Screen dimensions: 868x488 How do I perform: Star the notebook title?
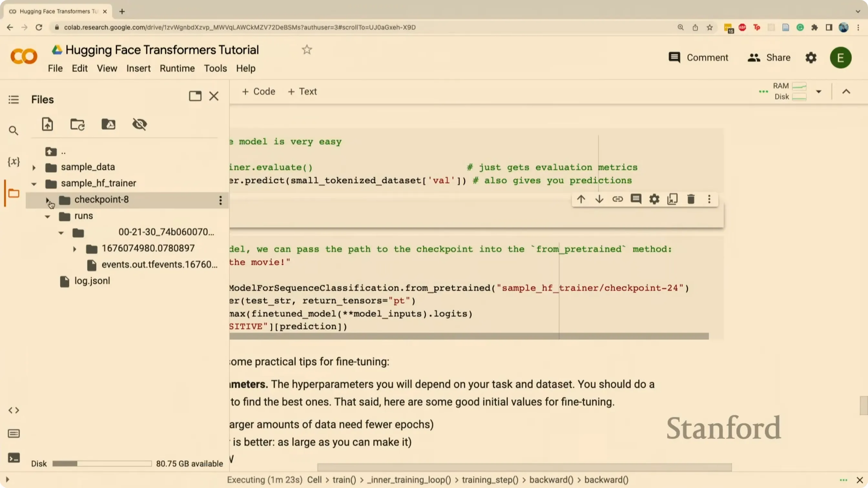[307, 50]
